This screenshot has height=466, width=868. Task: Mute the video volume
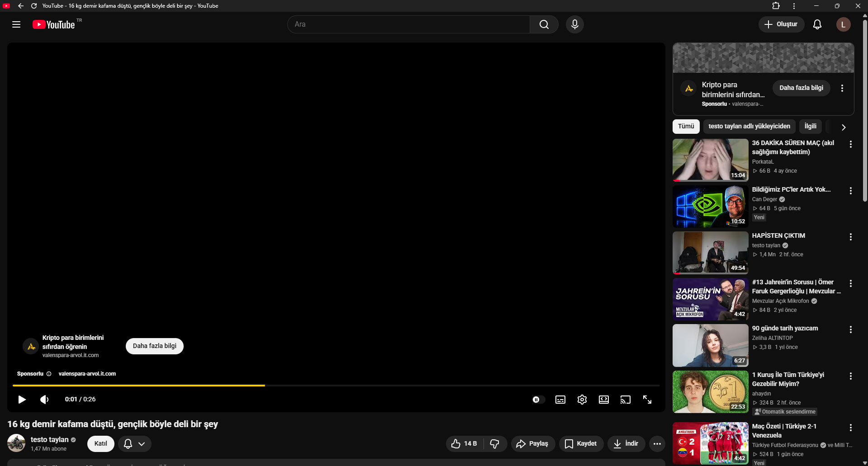(x=44, y=399)
